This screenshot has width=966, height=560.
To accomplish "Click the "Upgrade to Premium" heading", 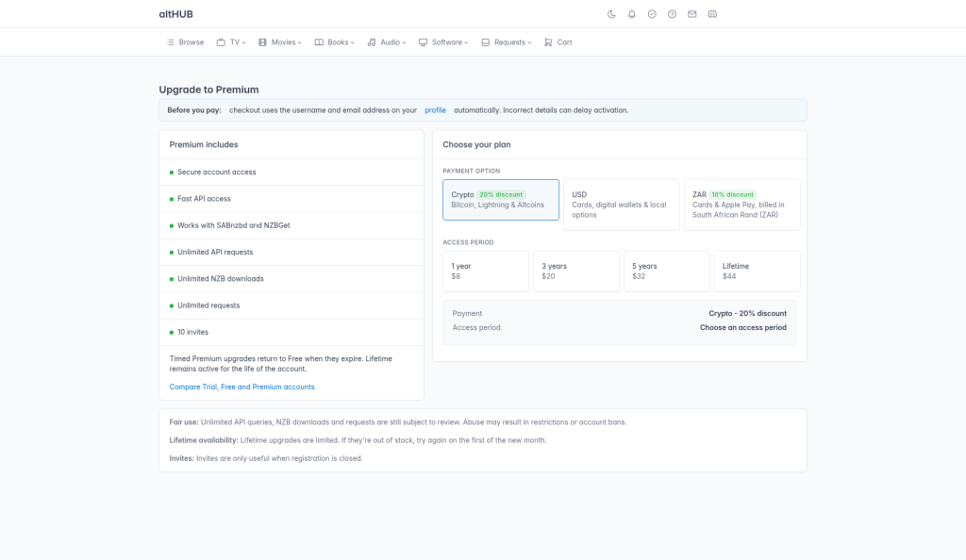I will click(208, 90).
